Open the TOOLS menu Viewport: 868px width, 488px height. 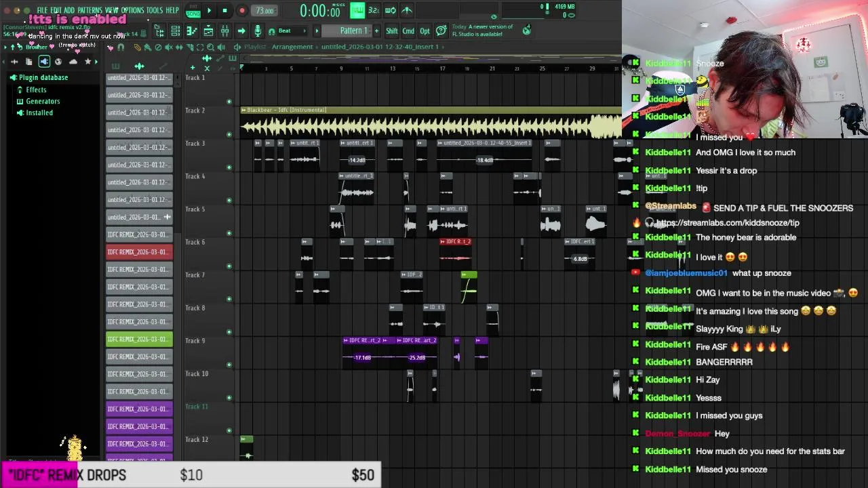[x=155, y=10]
